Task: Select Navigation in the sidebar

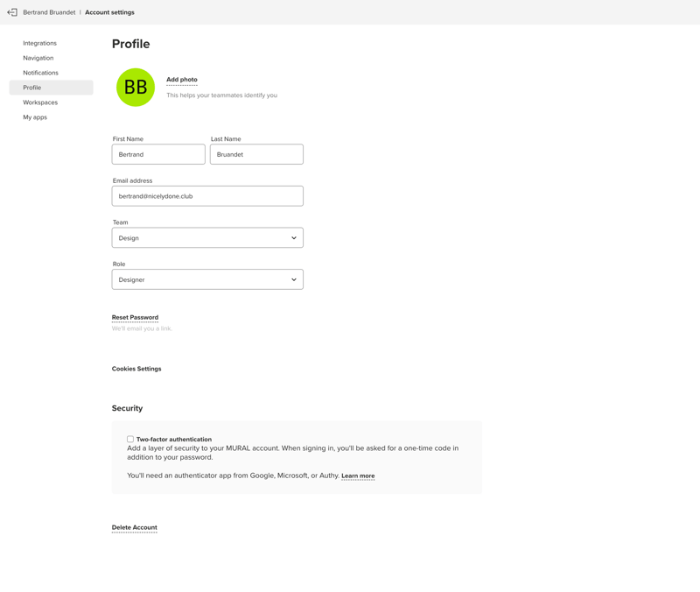Action: (38, 58)
